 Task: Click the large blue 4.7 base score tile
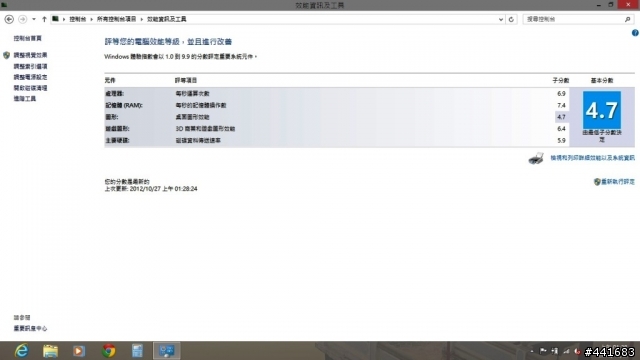tap(602, 110)
